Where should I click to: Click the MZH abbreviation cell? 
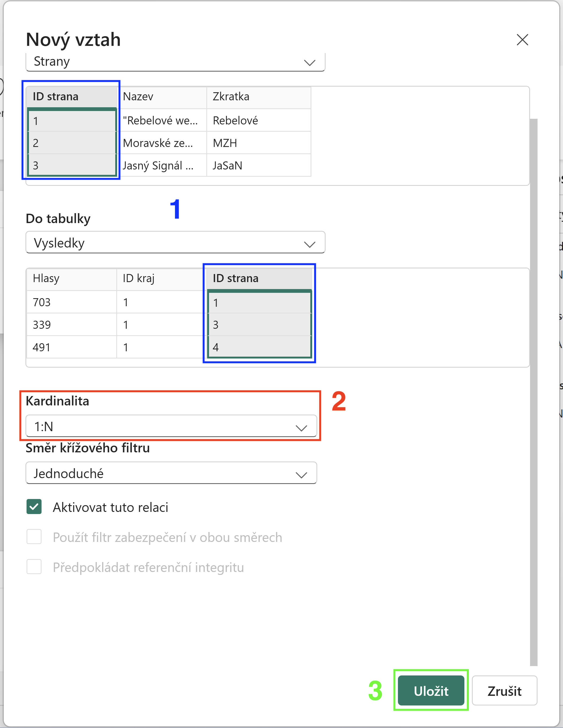259,143
